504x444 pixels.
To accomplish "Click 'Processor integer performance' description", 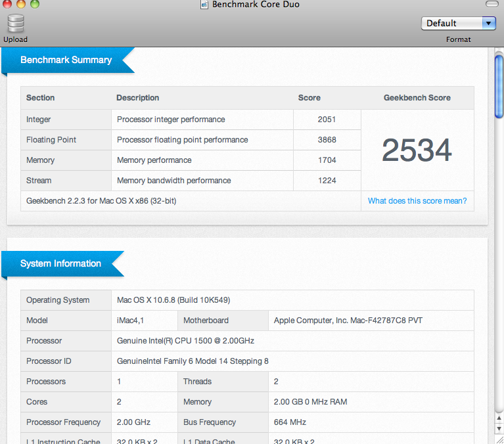I will [171, 120].
